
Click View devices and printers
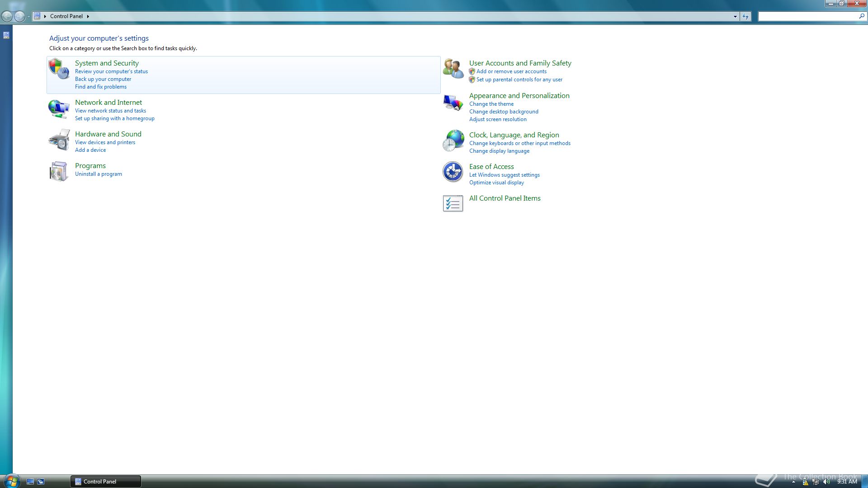(105, 142)
